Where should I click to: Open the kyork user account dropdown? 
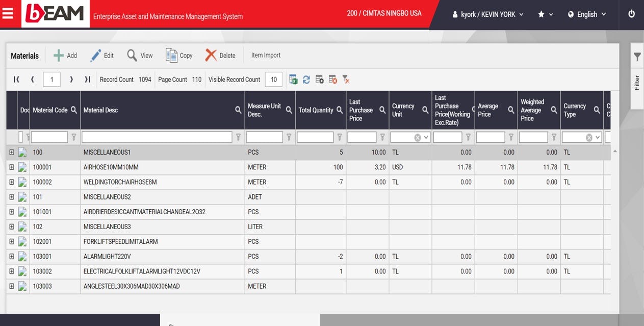tap(487, 14)
